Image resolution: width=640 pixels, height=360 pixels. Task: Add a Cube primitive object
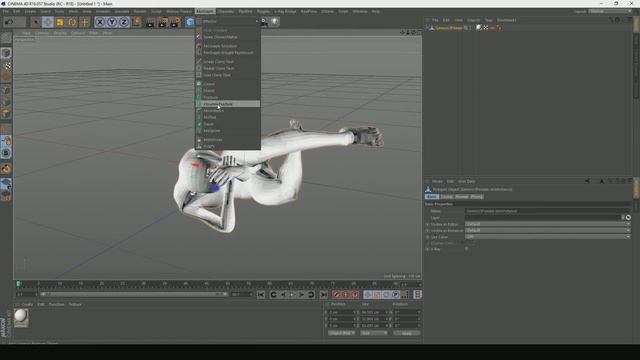pyautogui.click(x=190, y=22)
